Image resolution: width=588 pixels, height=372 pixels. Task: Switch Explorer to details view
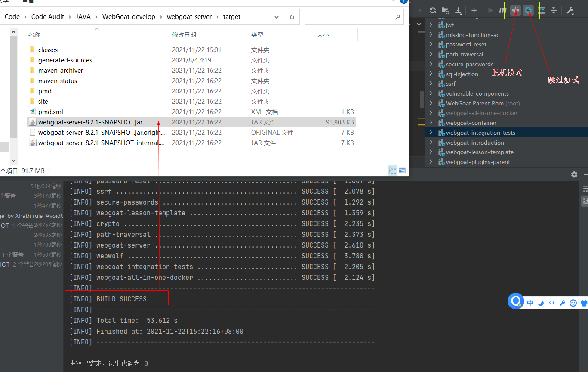(392, 170)
